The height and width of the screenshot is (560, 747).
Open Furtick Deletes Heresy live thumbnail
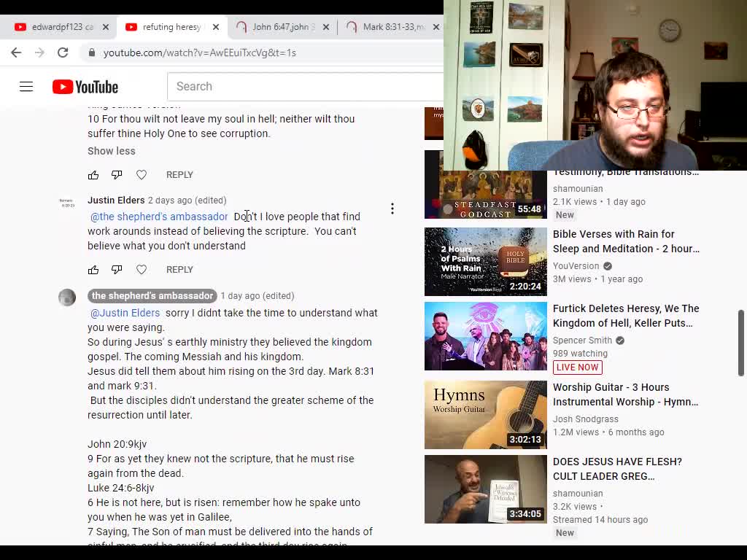click(x=485, y=336)
